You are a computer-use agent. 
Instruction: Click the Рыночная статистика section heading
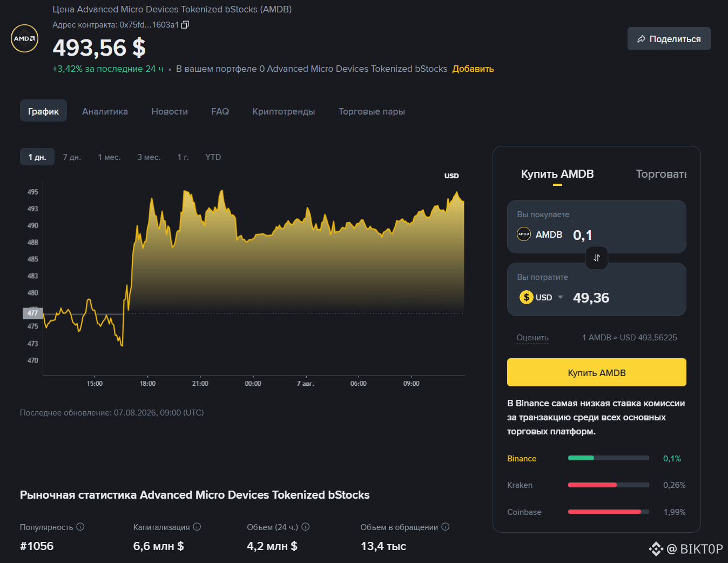(195, 495)
